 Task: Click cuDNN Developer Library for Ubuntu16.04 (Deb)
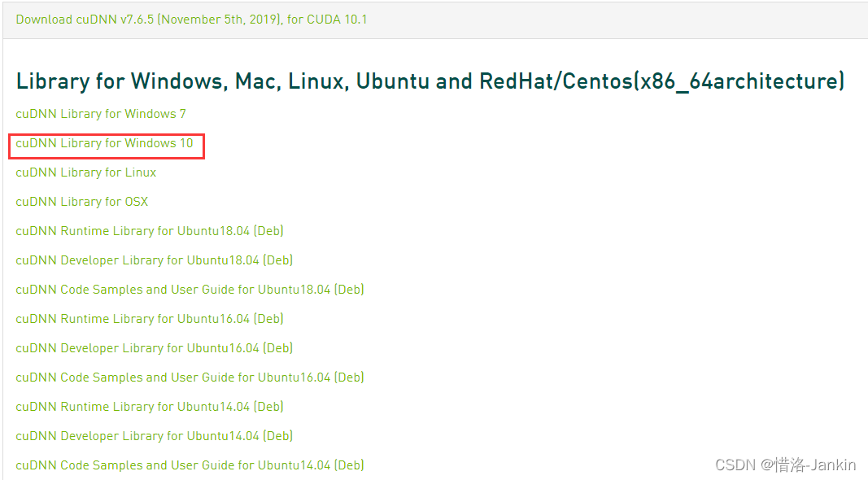(154, 348)
